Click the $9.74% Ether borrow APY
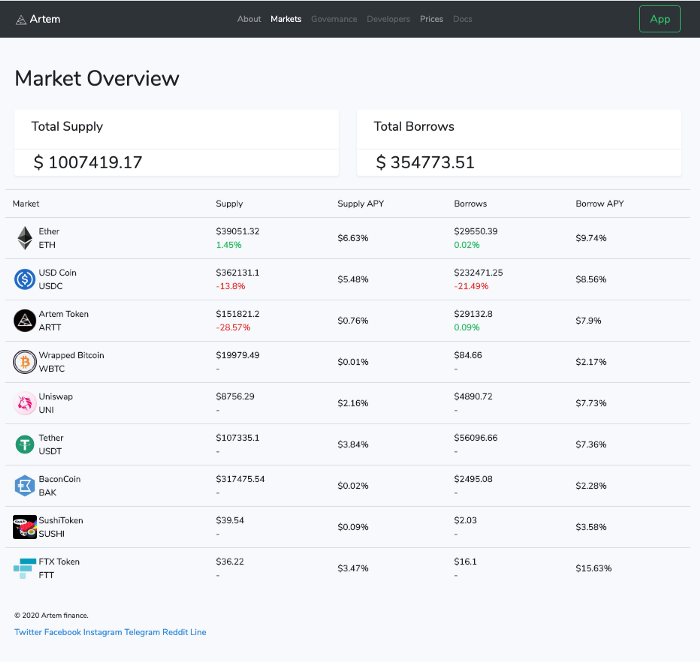The height and width of the screenshot is (662, 700). click(x=591, y=238)
